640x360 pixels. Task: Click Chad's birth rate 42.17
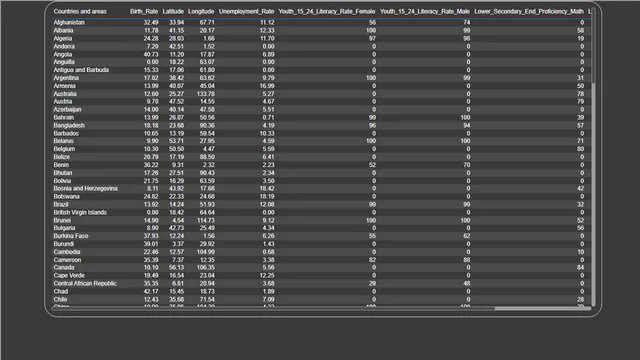click(x=151, y=291)
